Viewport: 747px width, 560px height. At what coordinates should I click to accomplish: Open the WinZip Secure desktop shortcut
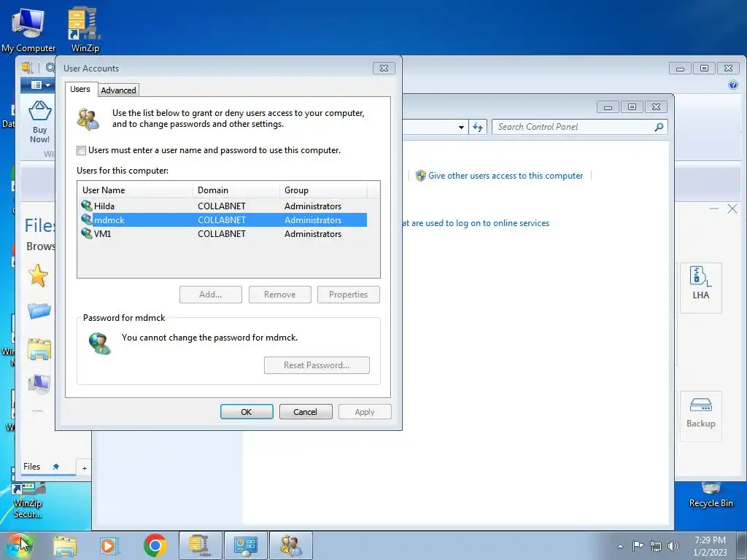coord(28,501)
